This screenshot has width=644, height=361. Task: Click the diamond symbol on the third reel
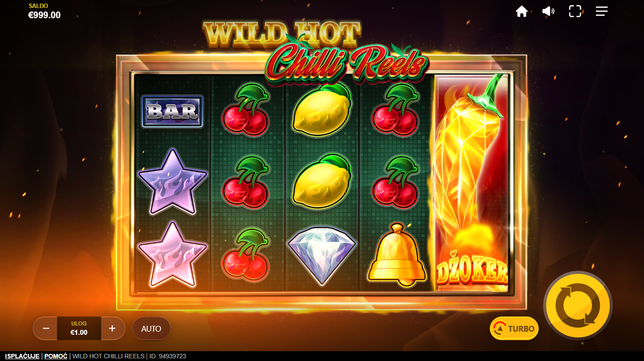pyautogui.click(x=322, y=255)
